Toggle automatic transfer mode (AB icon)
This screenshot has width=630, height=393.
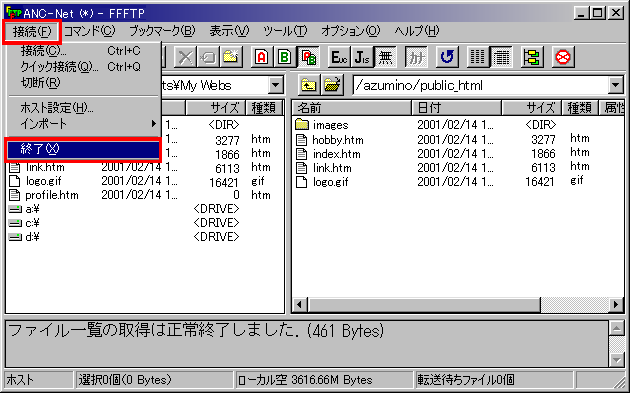coord(308,57)
